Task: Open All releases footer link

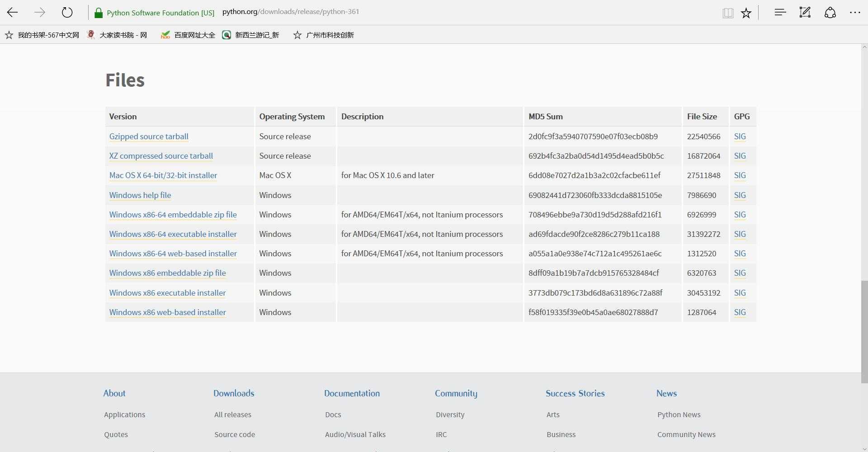Action: [233, 414]
